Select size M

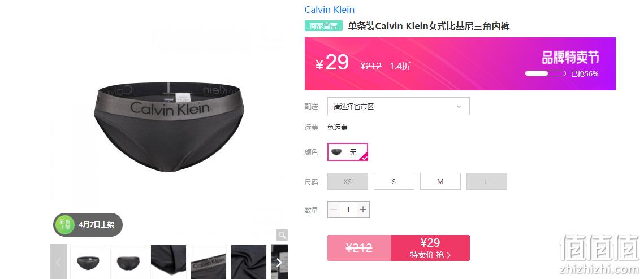pos(440,181)
